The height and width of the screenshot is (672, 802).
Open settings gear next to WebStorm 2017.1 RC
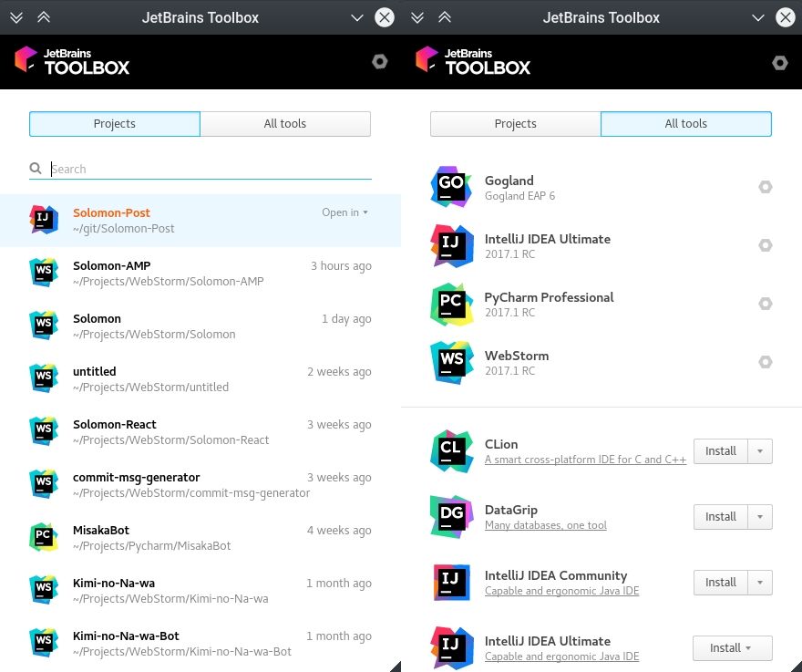tap(766, 362)
